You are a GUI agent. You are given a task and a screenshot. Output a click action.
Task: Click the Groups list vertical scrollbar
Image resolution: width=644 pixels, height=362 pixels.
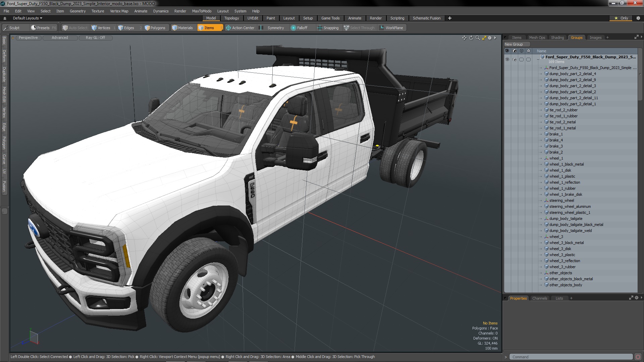click(640, 77)
